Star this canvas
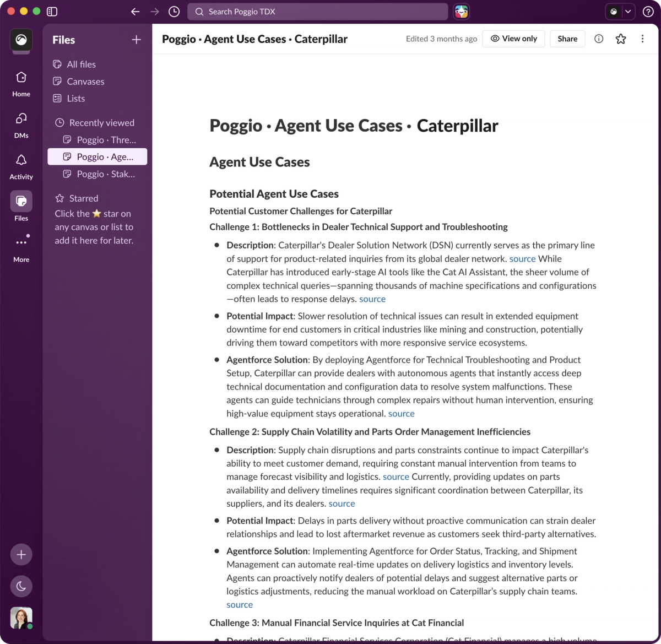The width and height of the screenshot is (661, 644). coord(621,39)
